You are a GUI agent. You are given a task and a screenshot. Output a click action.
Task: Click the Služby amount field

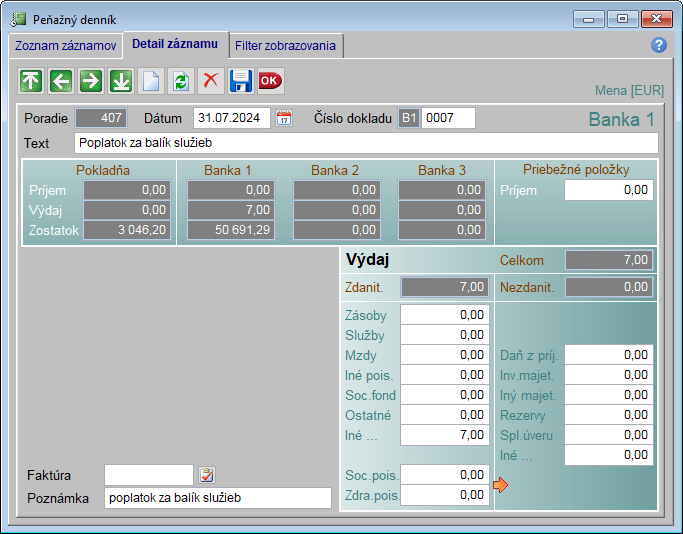pos(445,335)
